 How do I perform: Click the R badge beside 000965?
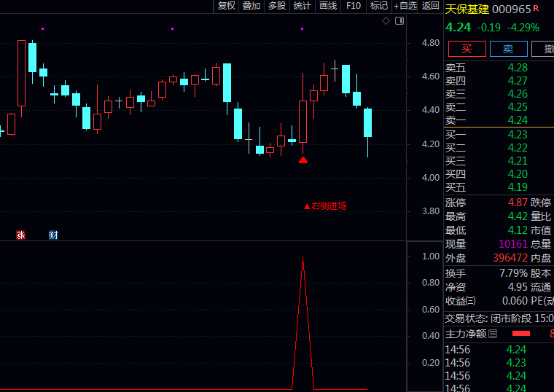click(x=536, y=9)
